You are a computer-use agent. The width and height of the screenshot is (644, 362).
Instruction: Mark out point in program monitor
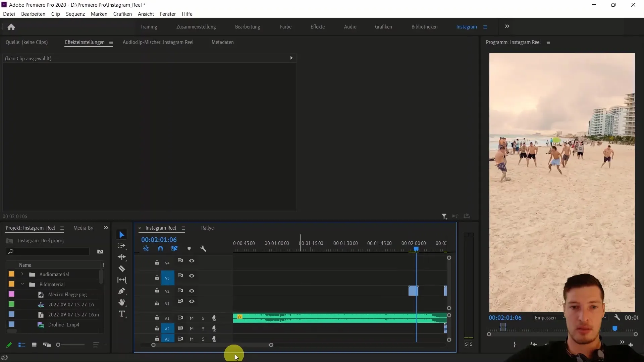coord(514,345)
